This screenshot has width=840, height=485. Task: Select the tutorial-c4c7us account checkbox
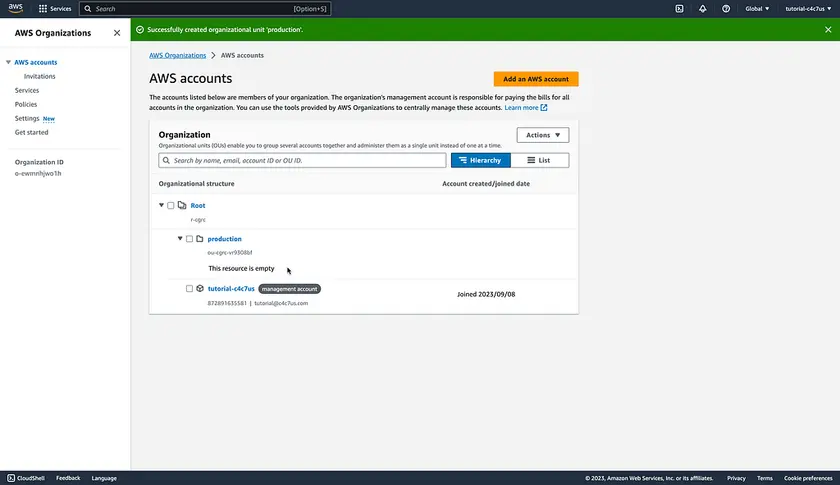[189, 288]
